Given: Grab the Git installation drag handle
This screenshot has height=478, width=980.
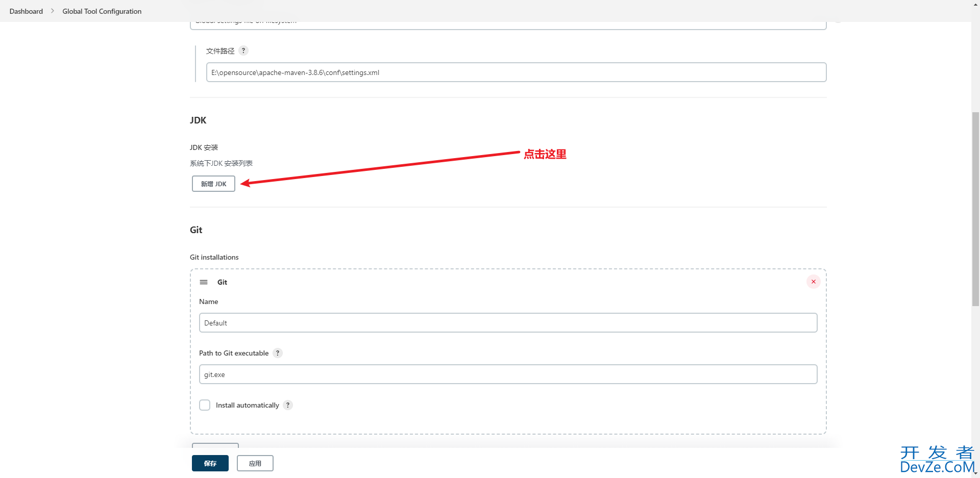Looking at the screenshot, I should pos(204,282).
